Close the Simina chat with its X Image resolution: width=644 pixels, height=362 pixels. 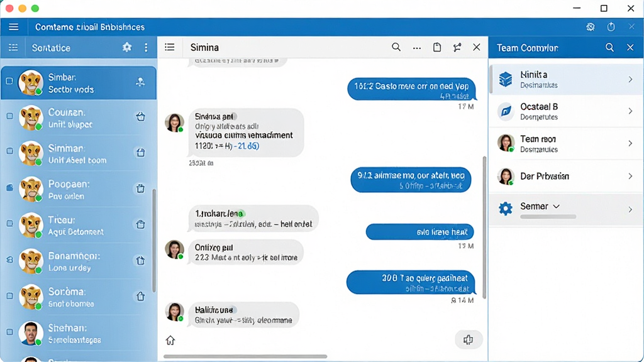point(477,48)
